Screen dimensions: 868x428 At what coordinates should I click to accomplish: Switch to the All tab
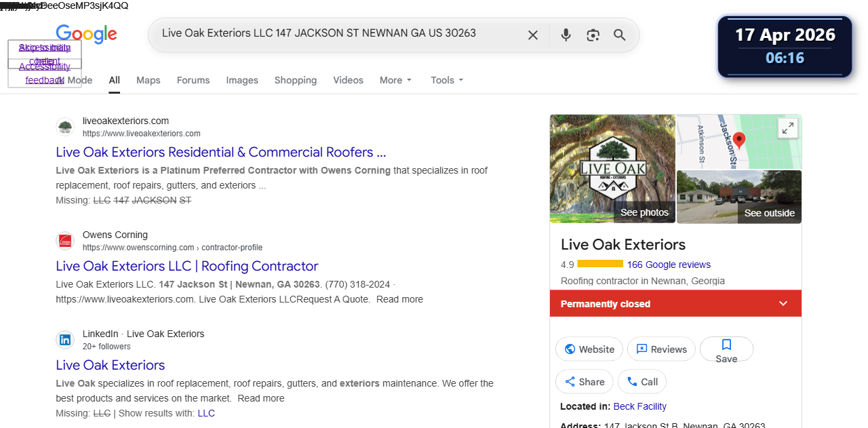tap(115, 80)
